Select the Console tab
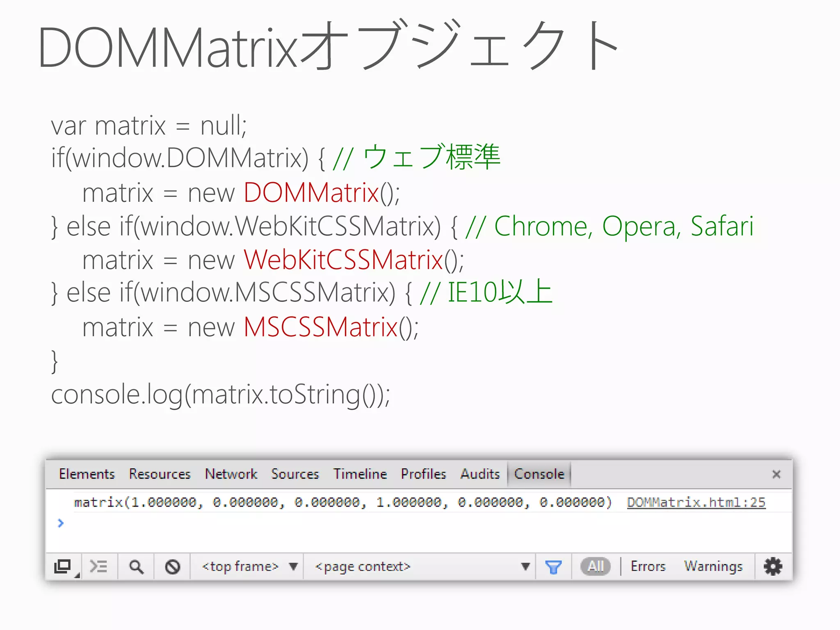The height and width of the screenshot is (630, 840). tap(539, 474)
